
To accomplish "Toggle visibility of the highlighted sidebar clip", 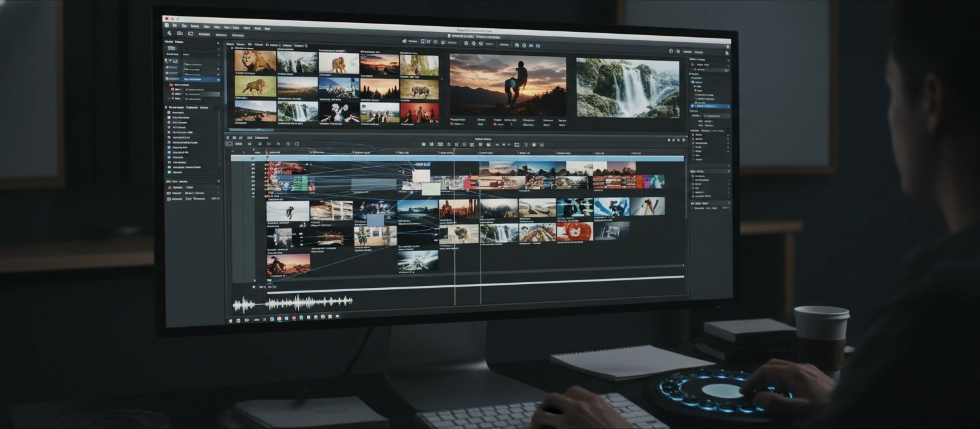I will point(218,80).
